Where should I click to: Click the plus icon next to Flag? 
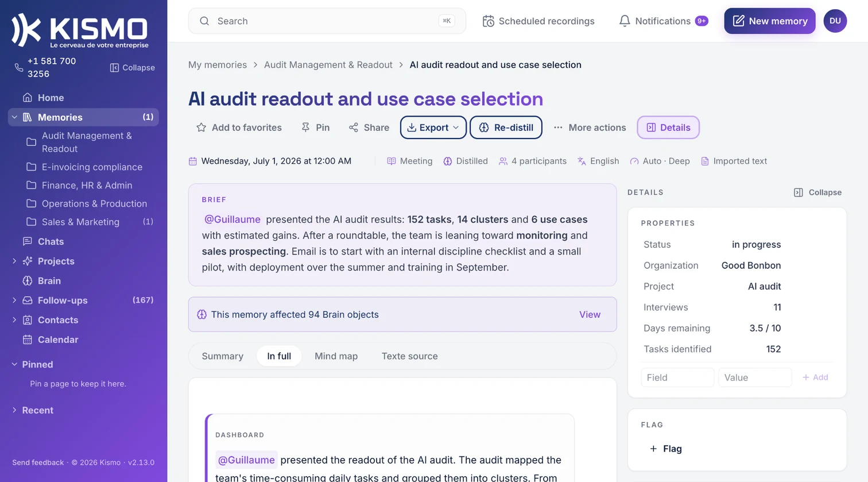[x=653, y=449]
